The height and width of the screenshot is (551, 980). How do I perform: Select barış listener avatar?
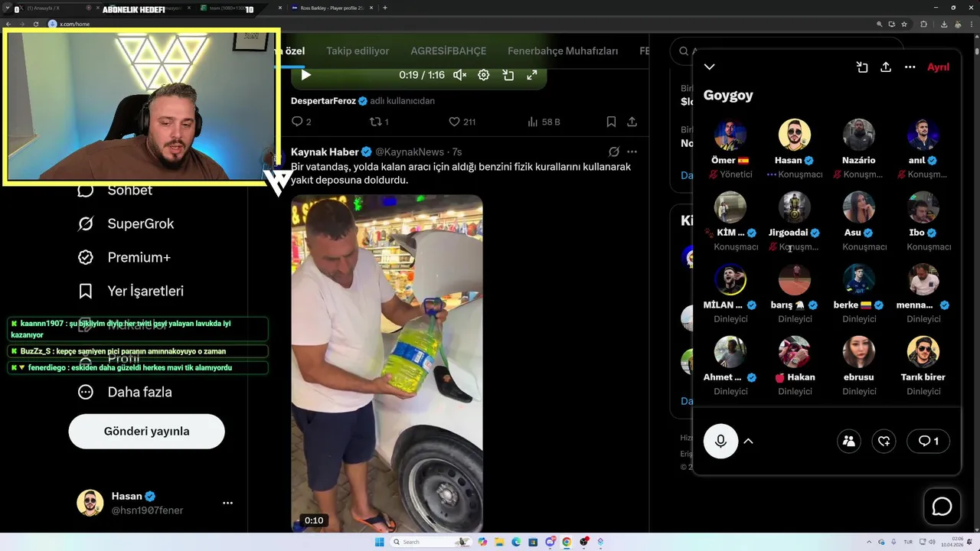[x=795, y=279]
